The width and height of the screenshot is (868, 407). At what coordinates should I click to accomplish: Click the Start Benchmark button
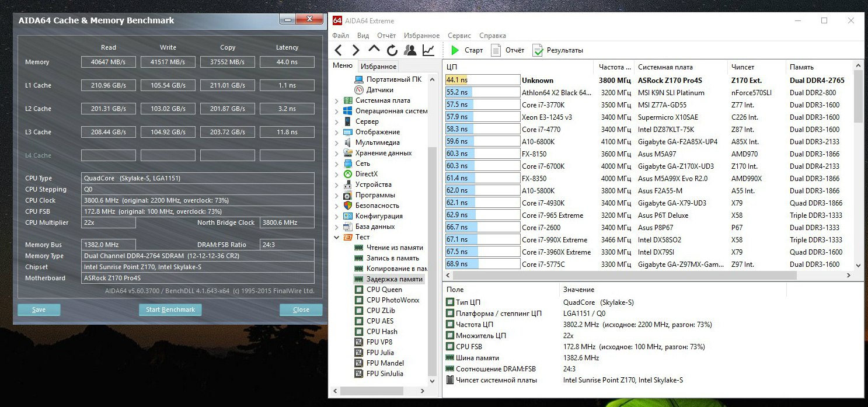pyautogui.click(x=170, y=309)
